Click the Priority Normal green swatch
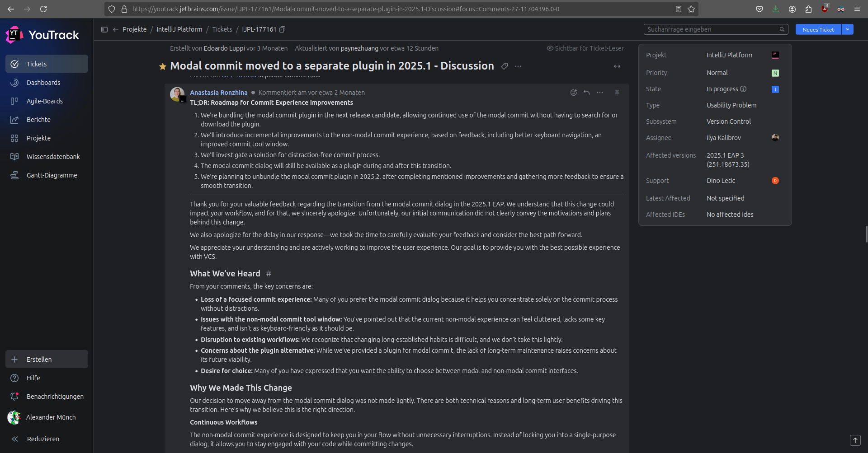Screen dimensions: 868x453 775,73
